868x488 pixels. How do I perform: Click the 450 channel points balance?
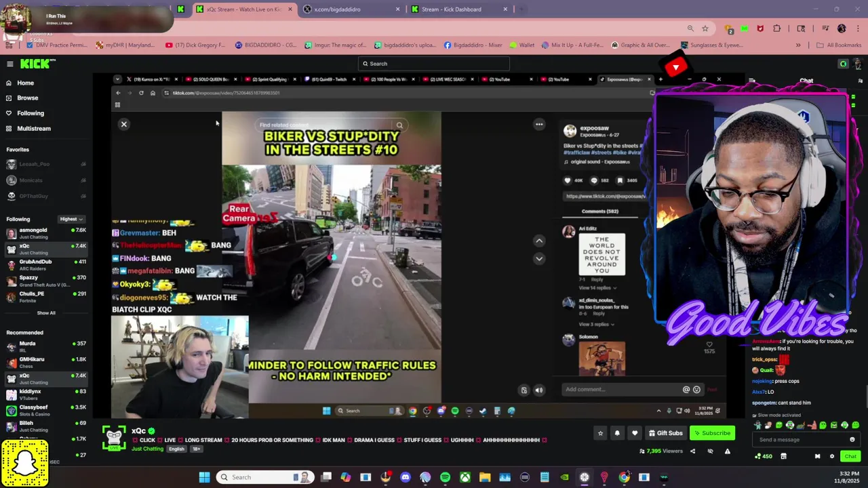[x=764, y=456]
